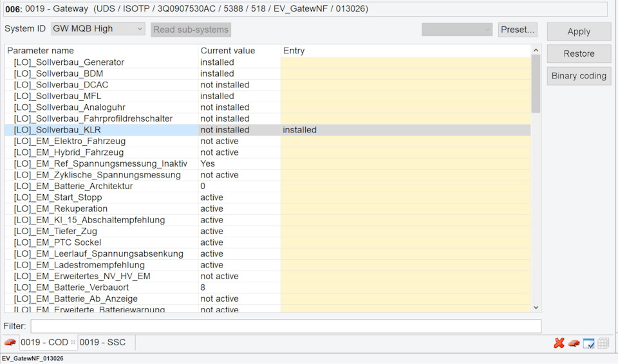Select the [LO]_EM_Batterie_Verbauort parameter
Screen dimensions: 618x364
point(71,287)
